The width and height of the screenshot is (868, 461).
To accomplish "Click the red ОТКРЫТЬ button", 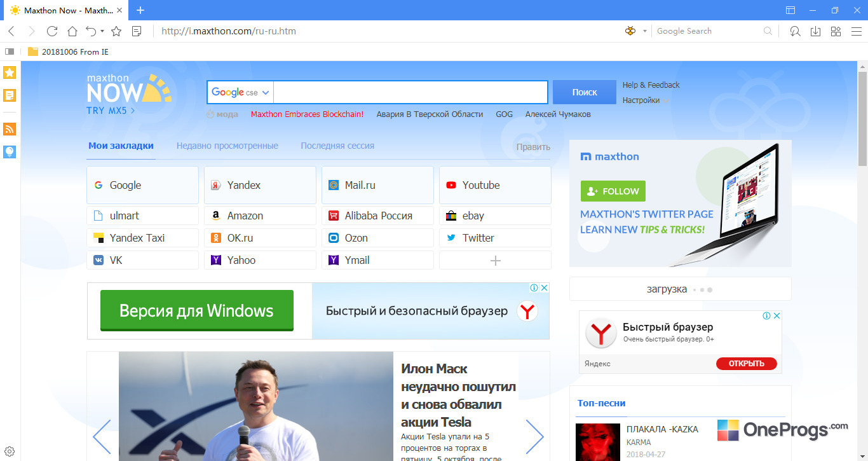I will [747, 364].
